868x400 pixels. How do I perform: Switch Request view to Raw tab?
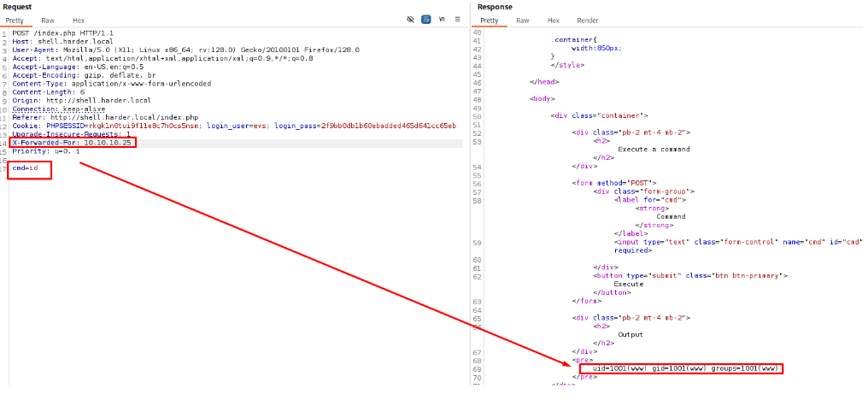point(48,21)
